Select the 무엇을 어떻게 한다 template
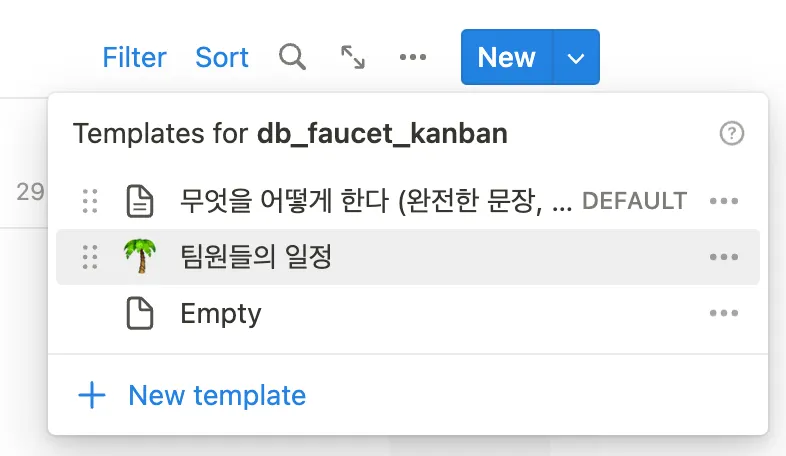 [375, 201]
